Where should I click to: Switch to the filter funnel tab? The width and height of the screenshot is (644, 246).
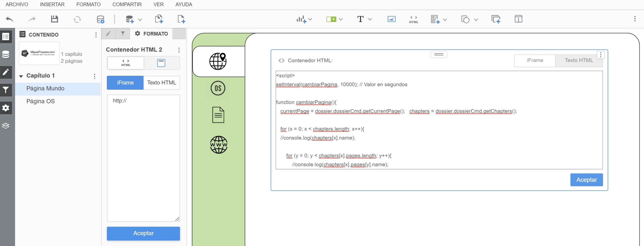pos(123,34)
